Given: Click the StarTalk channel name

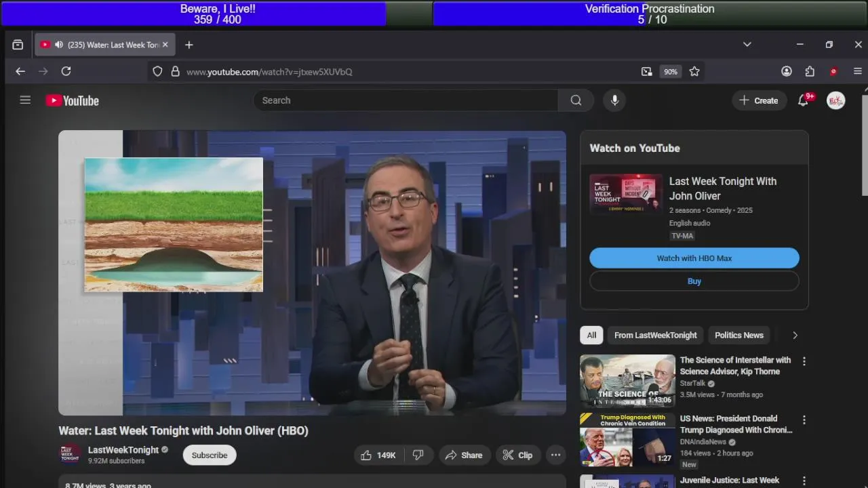Looking at the screenshot, I should tap(693, 384).
